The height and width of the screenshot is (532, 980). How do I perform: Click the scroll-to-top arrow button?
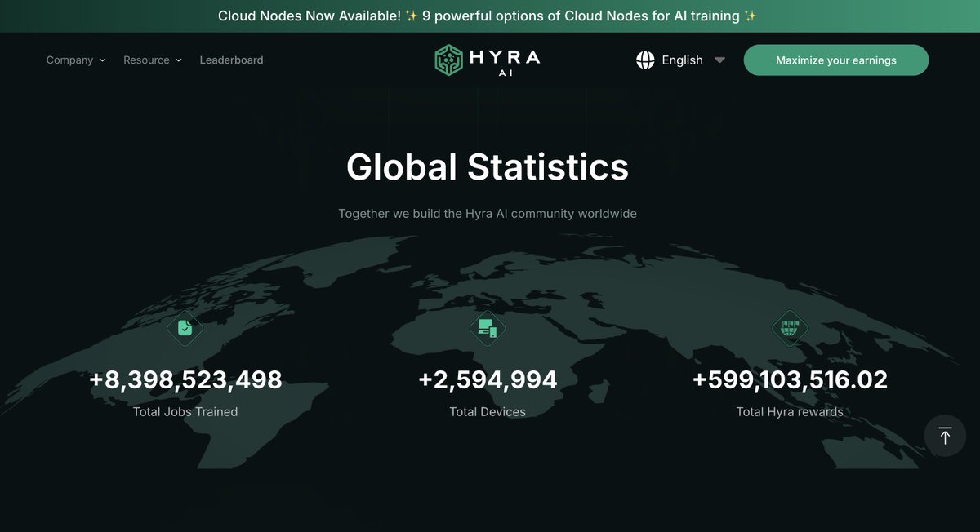coord(945,436)
